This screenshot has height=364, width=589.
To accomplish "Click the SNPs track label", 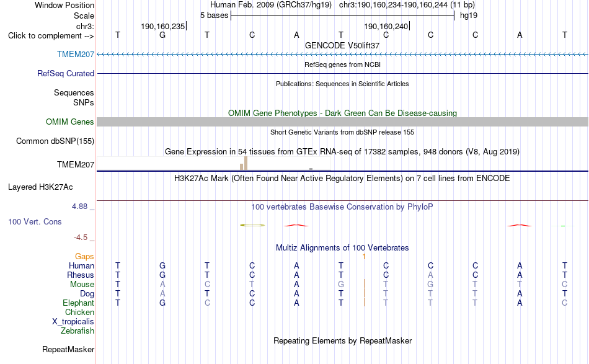I will point(84,102).
